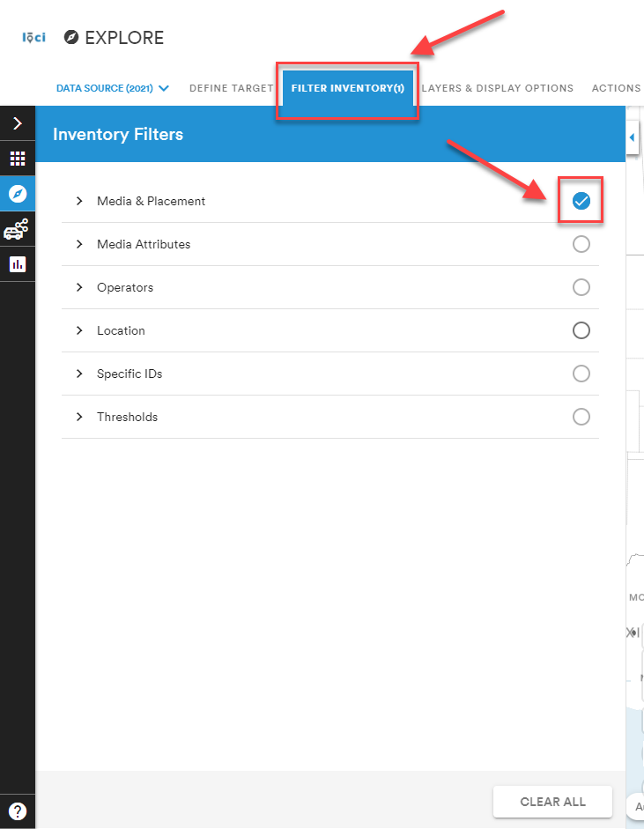The image size is (644, 829).
Task: Open the Layers & Display Options tab
Action: click(x=498, y=88)
